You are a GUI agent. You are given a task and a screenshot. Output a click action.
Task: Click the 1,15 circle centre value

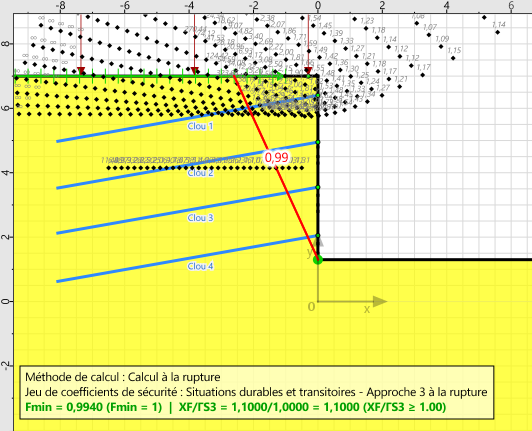pos(454,50)
